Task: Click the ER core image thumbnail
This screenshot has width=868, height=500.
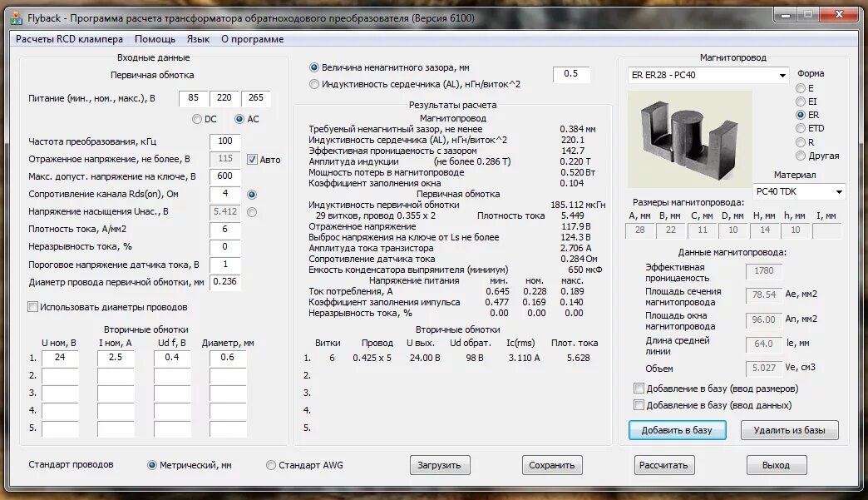Action: 688,139
